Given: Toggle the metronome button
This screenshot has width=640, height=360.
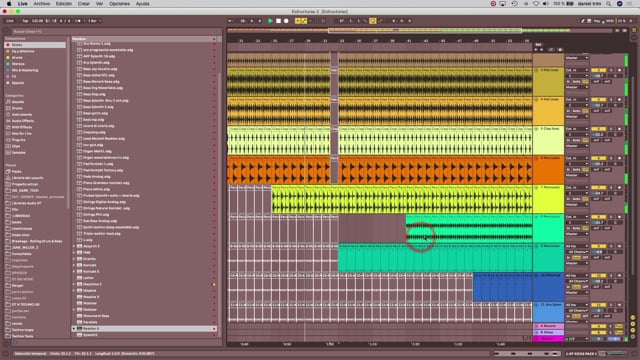Looking at the screenshot, I should click(x=78, y=21).
